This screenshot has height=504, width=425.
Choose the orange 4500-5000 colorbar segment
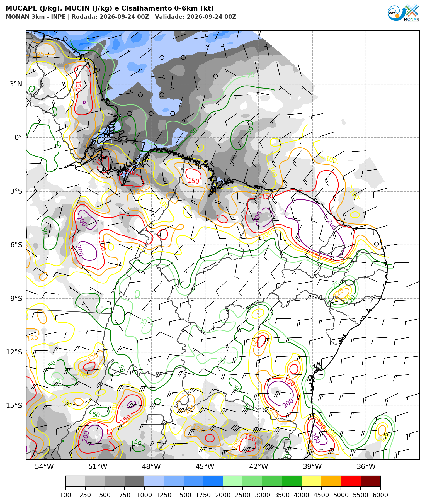(x=331, y=481)
